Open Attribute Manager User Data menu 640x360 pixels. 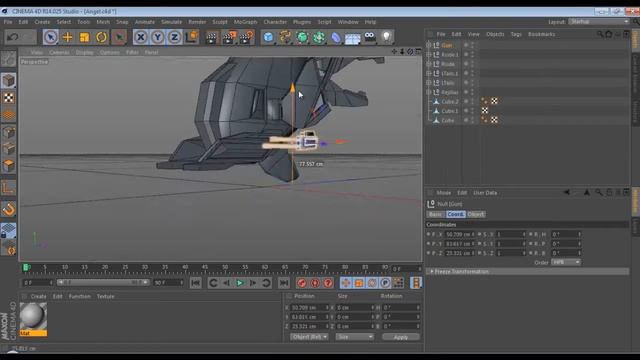click(x=485, y=193)
